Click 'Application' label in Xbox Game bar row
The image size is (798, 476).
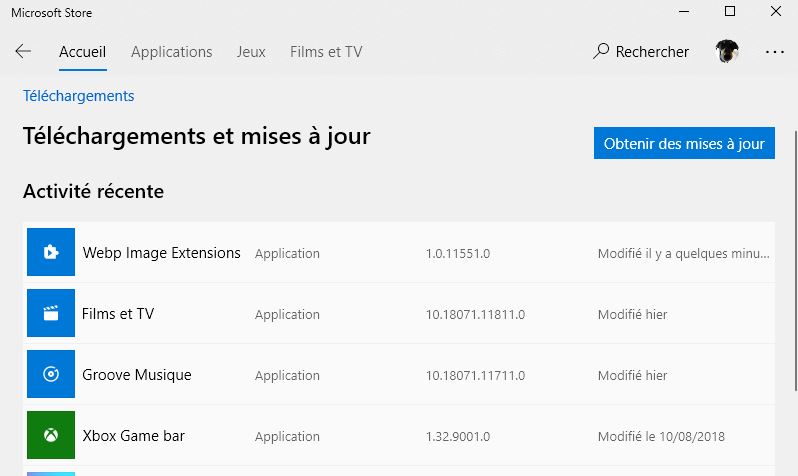point(288,437)
